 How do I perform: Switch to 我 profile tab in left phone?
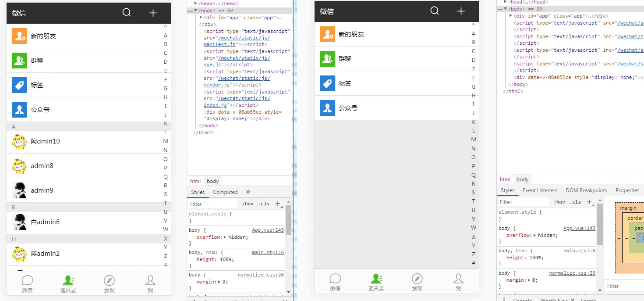(150, 284)
